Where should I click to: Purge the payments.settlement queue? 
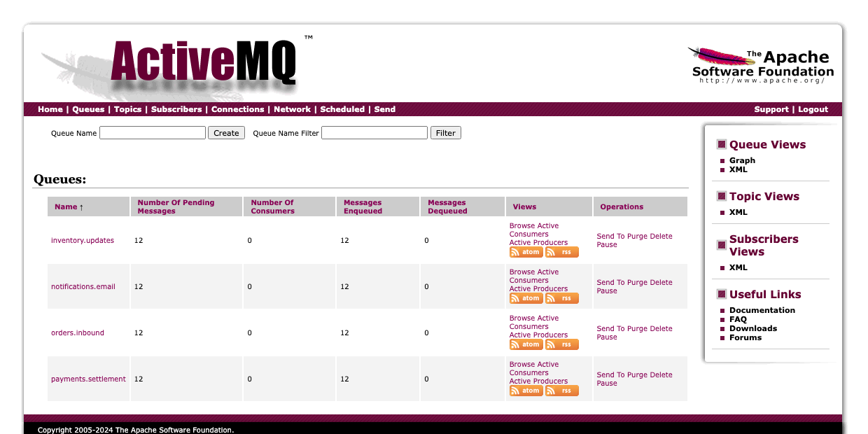click(637, 375)
